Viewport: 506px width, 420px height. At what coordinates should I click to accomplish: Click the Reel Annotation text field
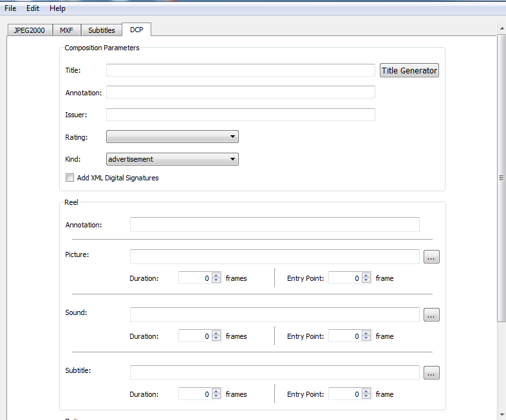pos(274,225)
